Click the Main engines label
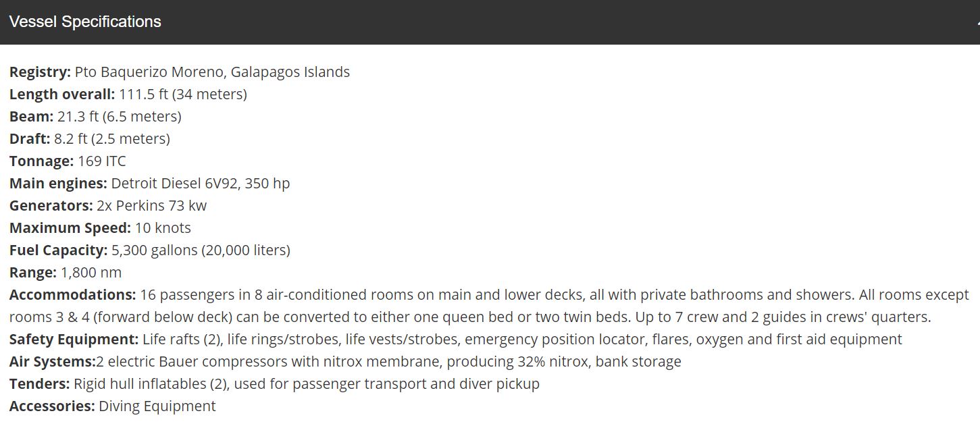The height and width of the screenshot is (428, 980). pos(58,184)
